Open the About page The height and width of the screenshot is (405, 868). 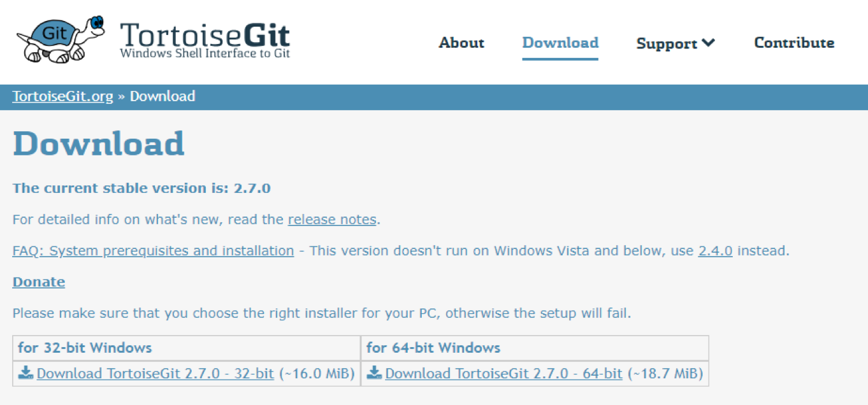point(461,43)
